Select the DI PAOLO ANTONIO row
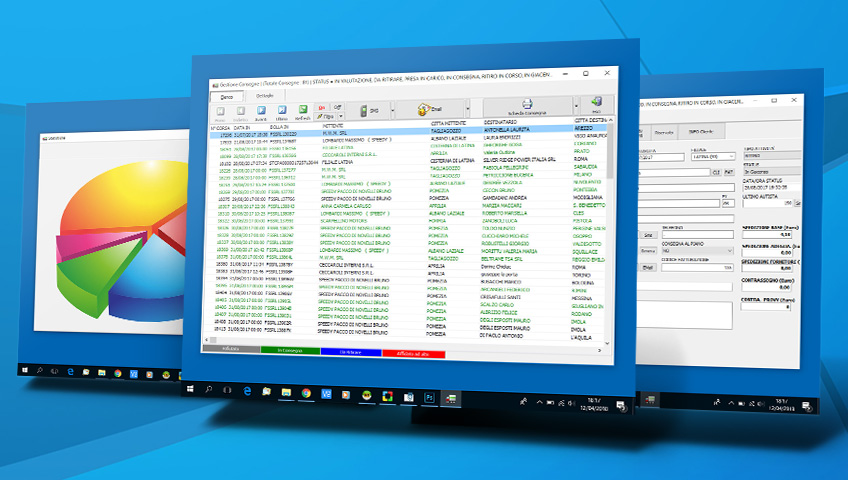The width and height of the screenshot is (848, 480). pyautogui.click(x=408, y=335)
